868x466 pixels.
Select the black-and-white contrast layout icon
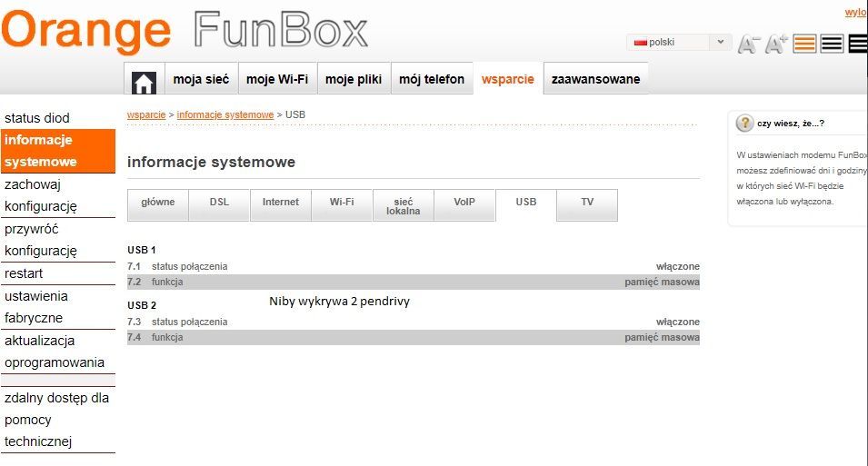832,44
